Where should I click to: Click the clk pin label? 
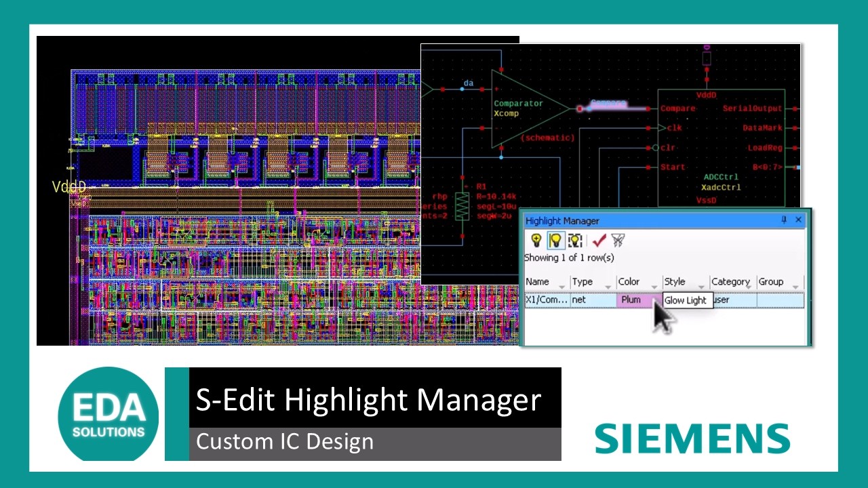pyautogui.click(x=674, y=127)
